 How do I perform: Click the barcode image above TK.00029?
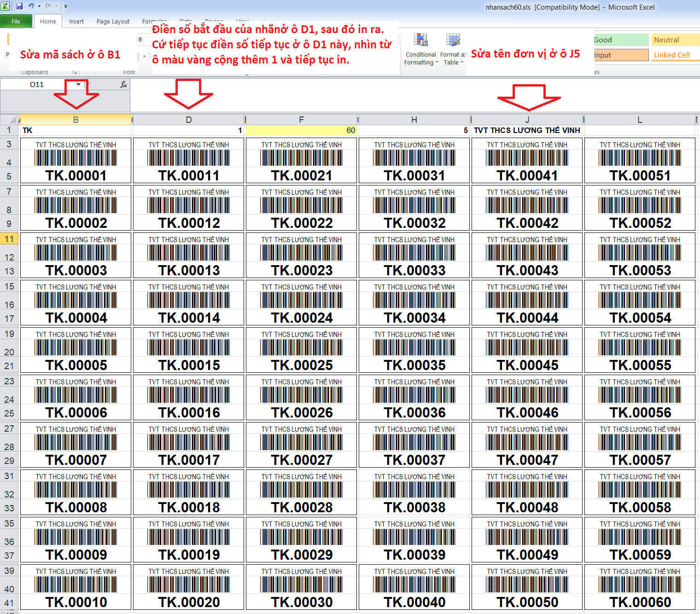click(x=301, y=537)
